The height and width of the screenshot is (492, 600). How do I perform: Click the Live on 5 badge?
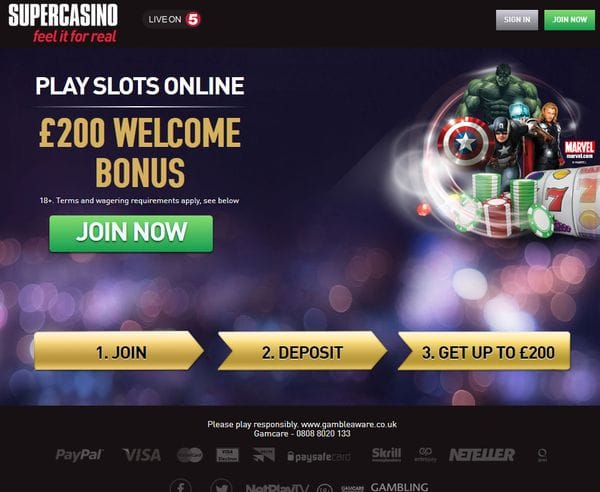[172, 19]
